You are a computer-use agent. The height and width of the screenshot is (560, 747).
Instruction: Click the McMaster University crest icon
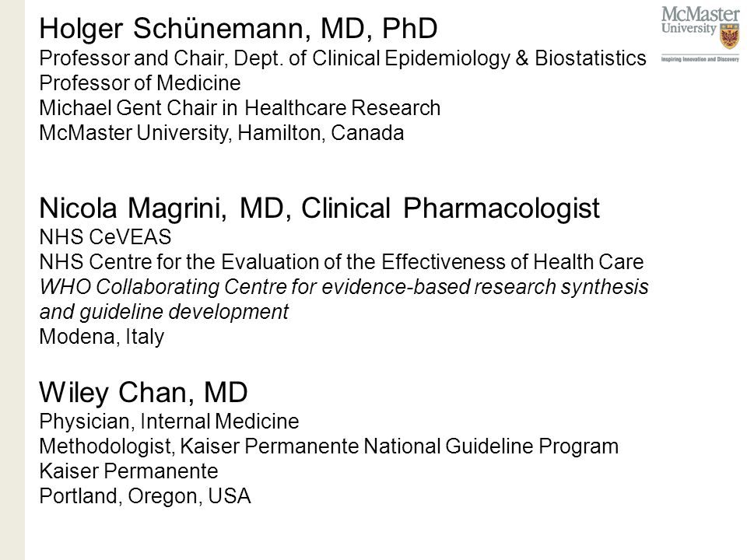729,37
